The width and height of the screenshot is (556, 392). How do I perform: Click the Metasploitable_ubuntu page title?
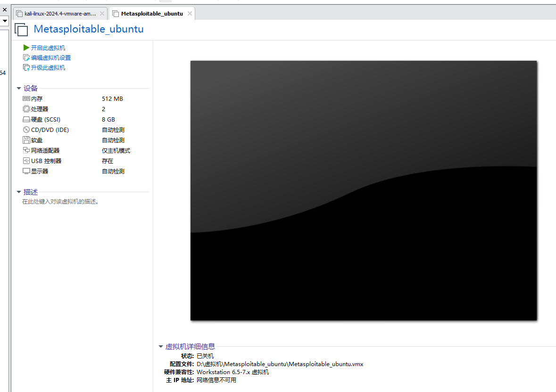click(89, 29)
